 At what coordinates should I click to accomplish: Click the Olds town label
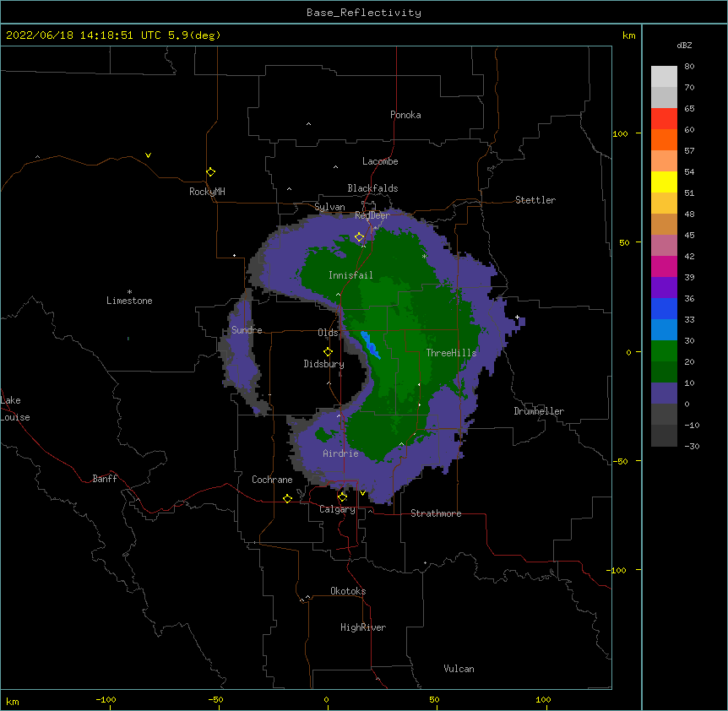328,333
